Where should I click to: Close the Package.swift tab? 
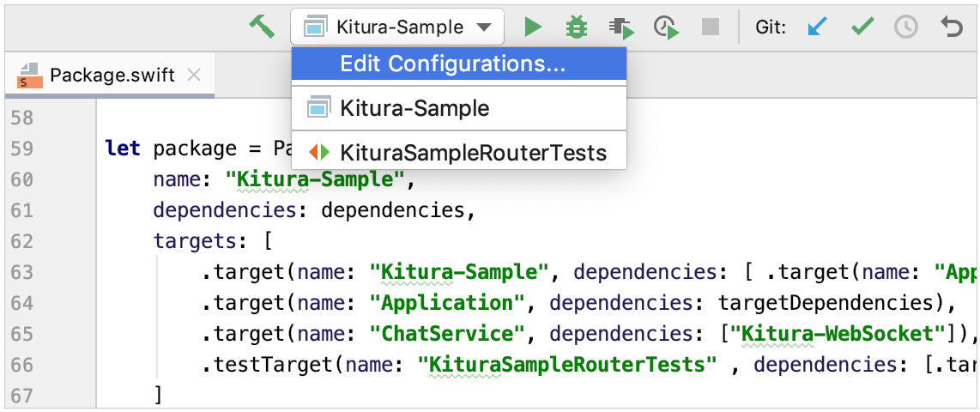coord(194,76)
